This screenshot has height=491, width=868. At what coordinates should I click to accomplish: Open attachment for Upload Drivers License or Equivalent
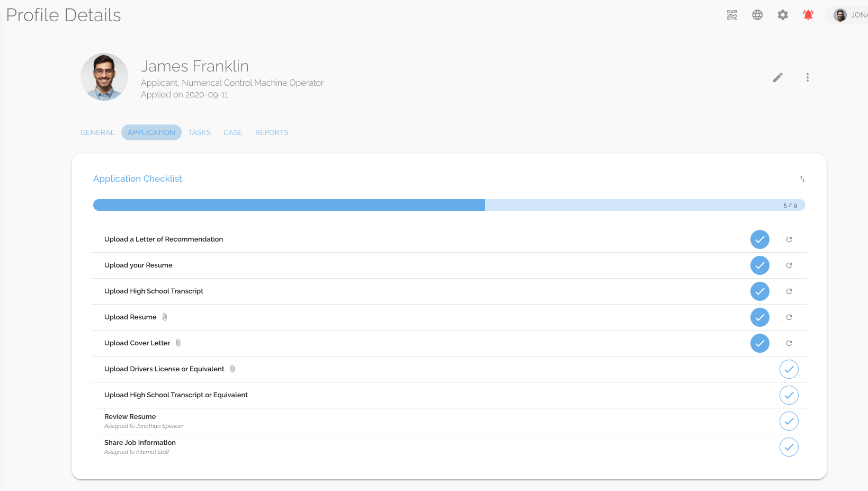tap(232, 369)
